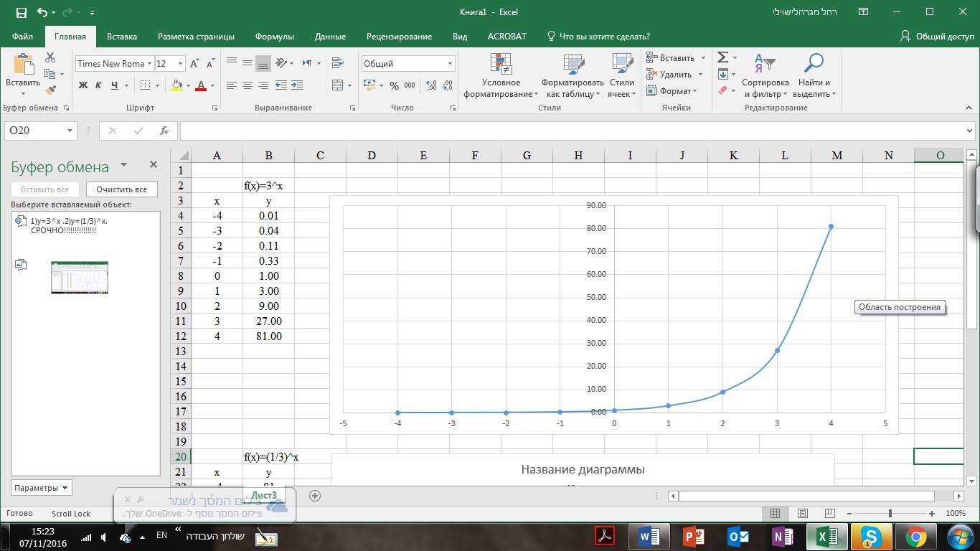Click the Merge and Center icon
980x551 pixels.
[337, 85]
